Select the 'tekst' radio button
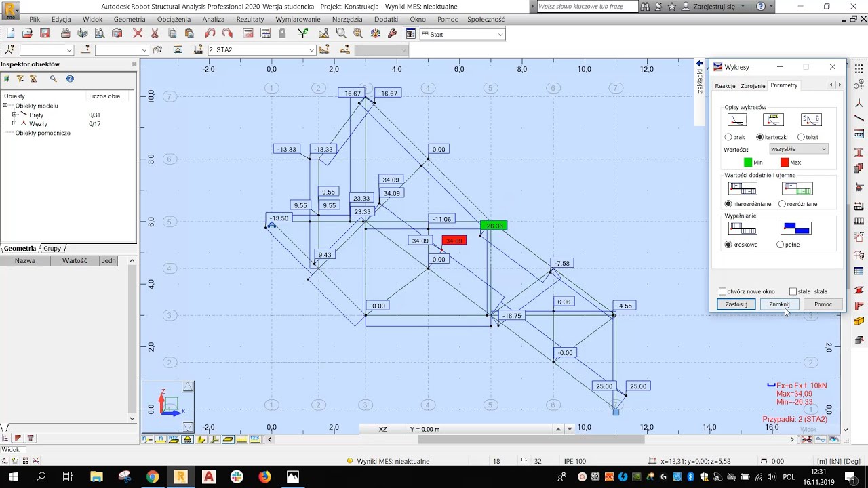This screenshot has height=488, width=868. tap(801, 137)
